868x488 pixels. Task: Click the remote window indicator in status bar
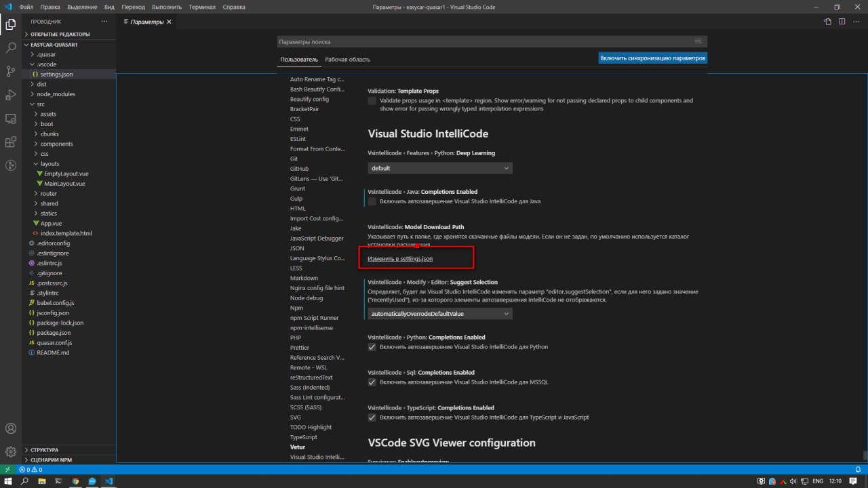[7, 469]
